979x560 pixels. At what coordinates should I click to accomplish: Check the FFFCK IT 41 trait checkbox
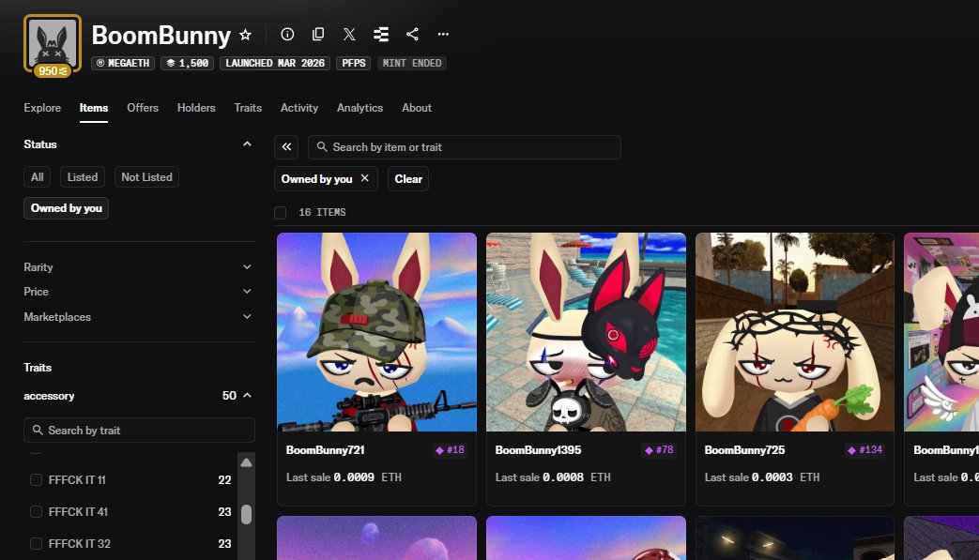pyautogui.click(x=37, y=511)
